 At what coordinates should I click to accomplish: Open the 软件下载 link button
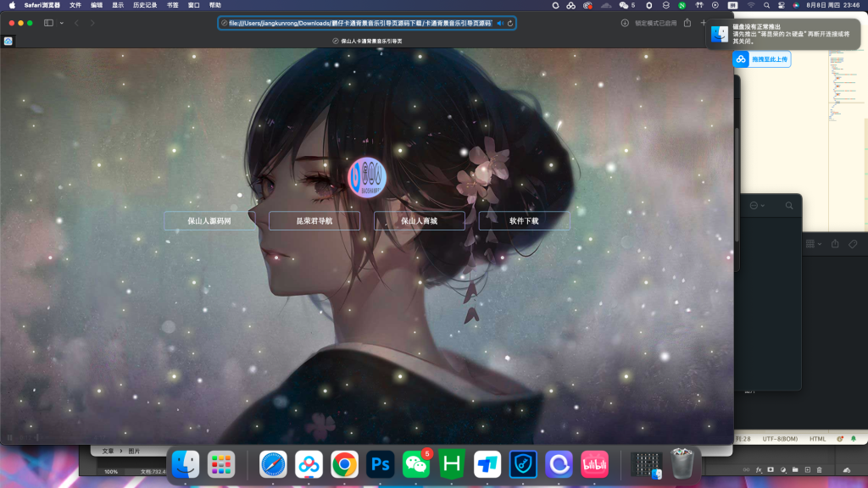tap(524, 221)
